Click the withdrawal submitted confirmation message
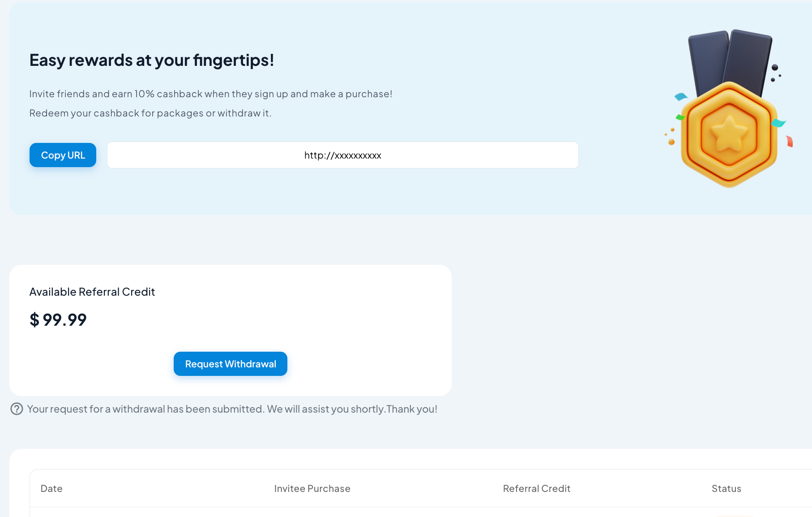812x517 pixels. point(232,409)
